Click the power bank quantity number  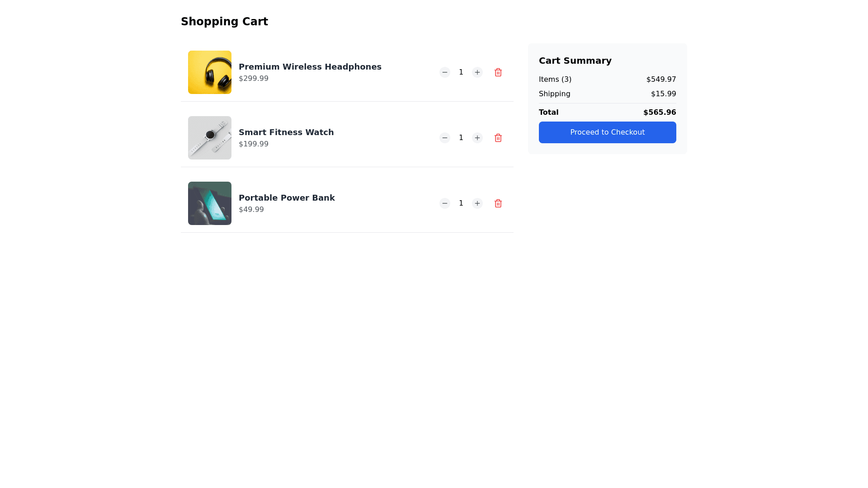coord(461,203)
